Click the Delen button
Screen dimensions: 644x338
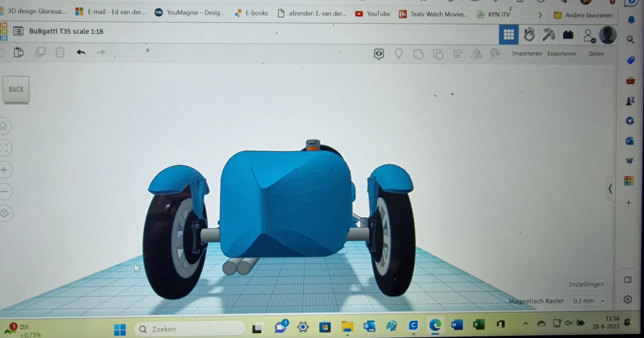tap(596, 54)
